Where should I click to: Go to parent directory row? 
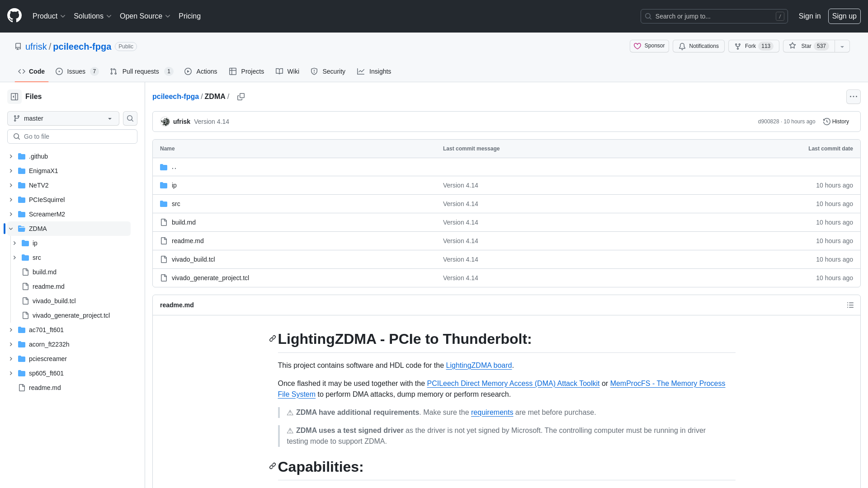tap(506, 167)
